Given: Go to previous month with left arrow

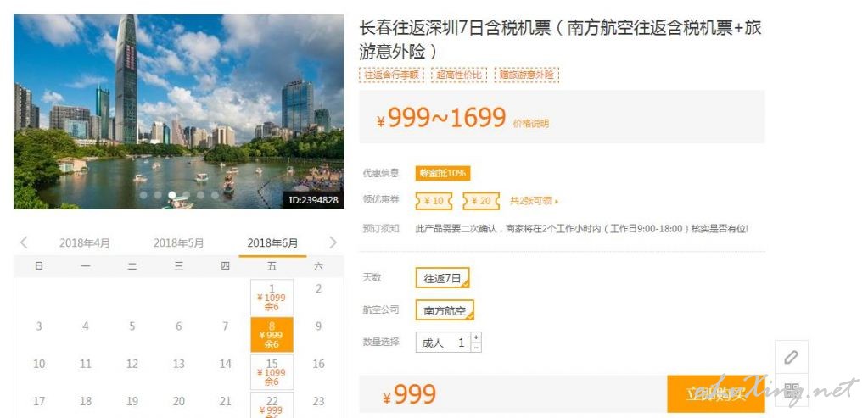Looking at the screenshot, I should coord(24,242).
